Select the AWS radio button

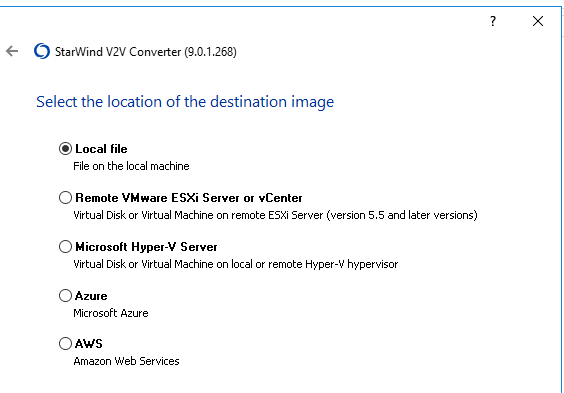65,343
